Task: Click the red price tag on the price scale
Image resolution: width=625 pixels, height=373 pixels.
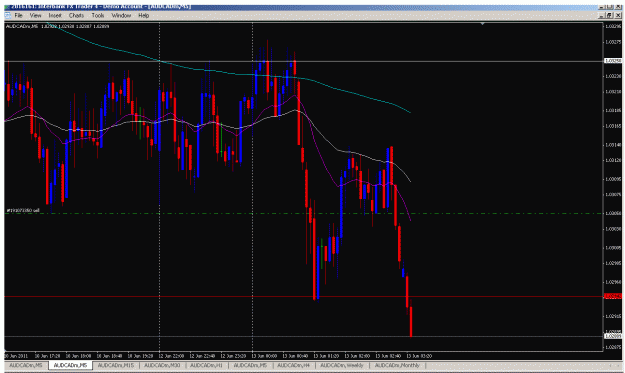Action: (x=613, y=296)
